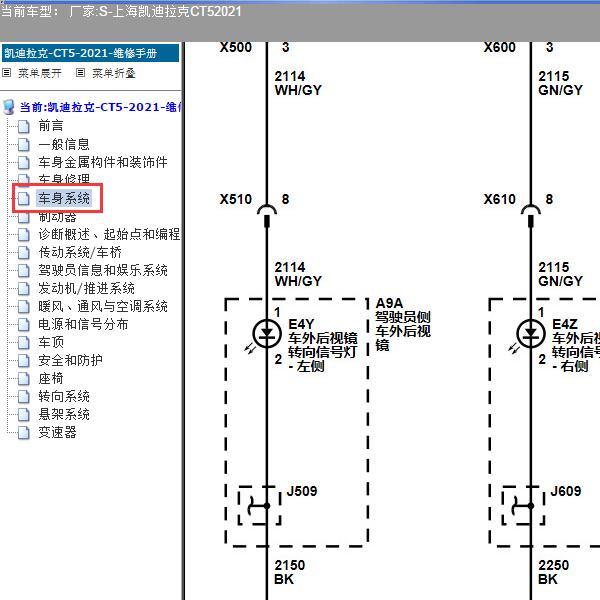Click the page icon next to 安全和防护
Screen dimensions: 600x600
(24, 360)
